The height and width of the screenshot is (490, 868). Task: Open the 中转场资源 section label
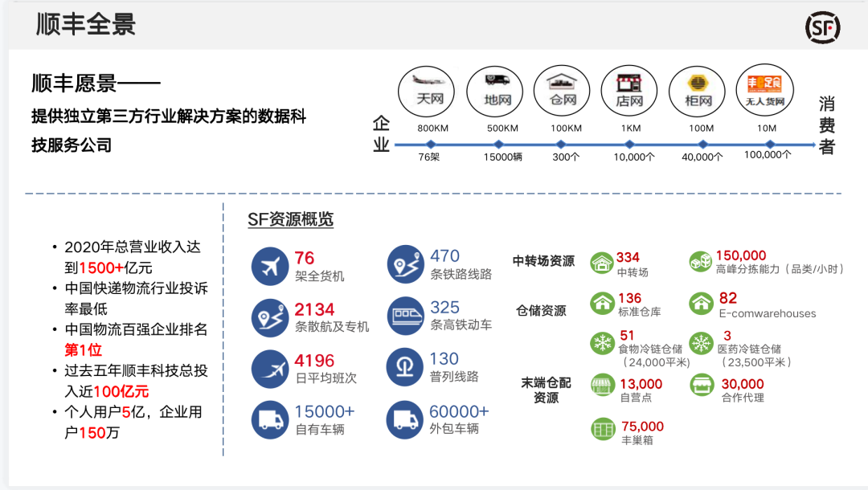point(545,262)
